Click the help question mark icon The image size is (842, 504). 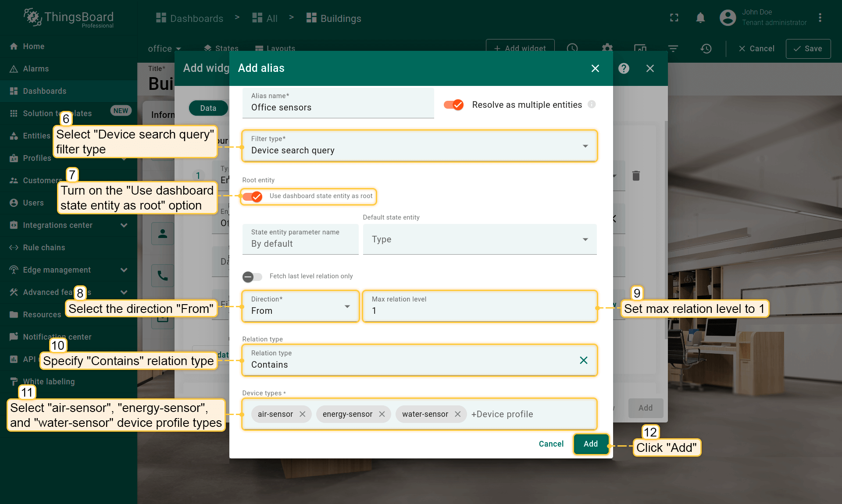pyautogui.click(x=624, y=68)
